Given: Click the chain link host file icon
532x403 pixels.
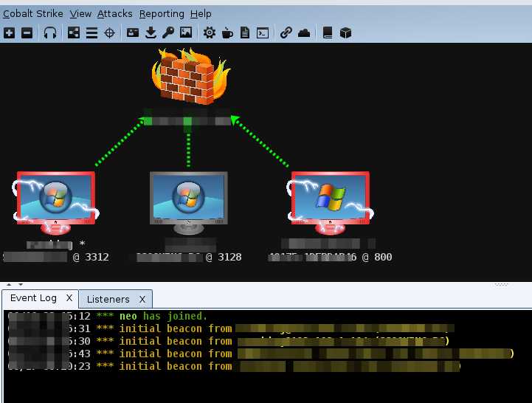Looking at the screenshot, I should tap(286, 33).
